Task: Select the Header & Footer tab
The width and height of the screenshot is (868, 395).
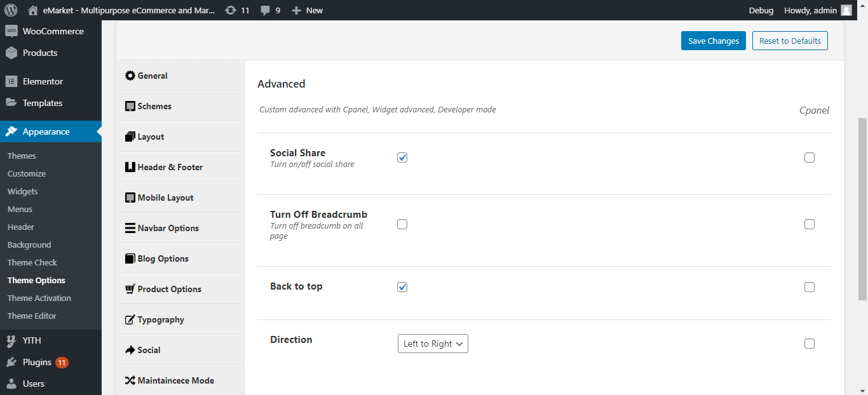Action: pyautogui.click(x=180, y=167)
